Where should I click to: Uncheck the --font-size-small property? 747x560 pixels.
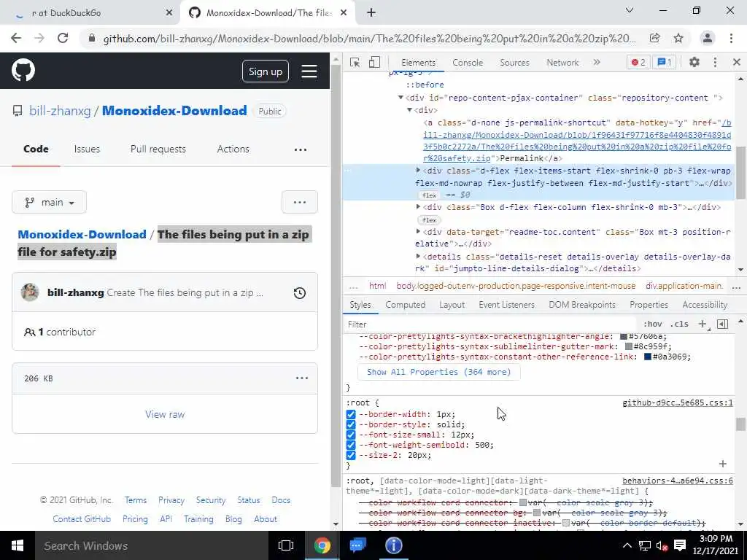351,435
